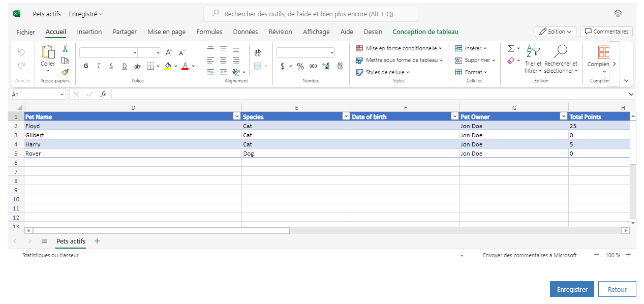Align text to bottom of cell

236,49
